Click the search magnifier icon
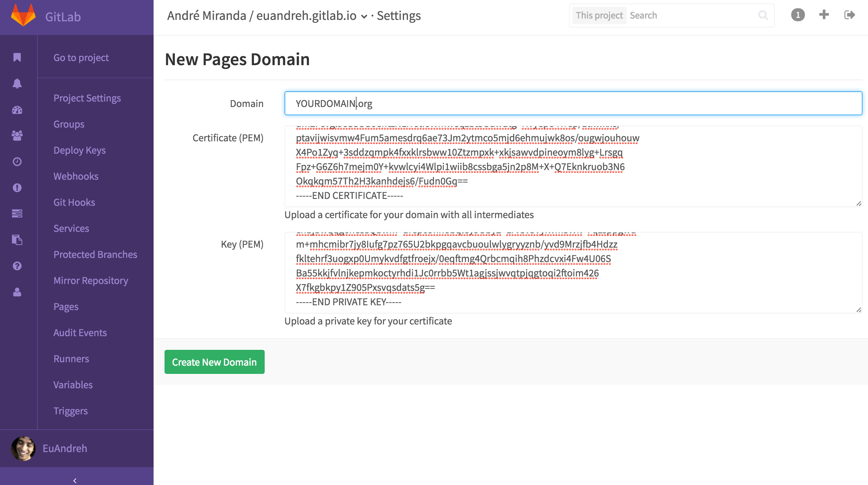 763,15
